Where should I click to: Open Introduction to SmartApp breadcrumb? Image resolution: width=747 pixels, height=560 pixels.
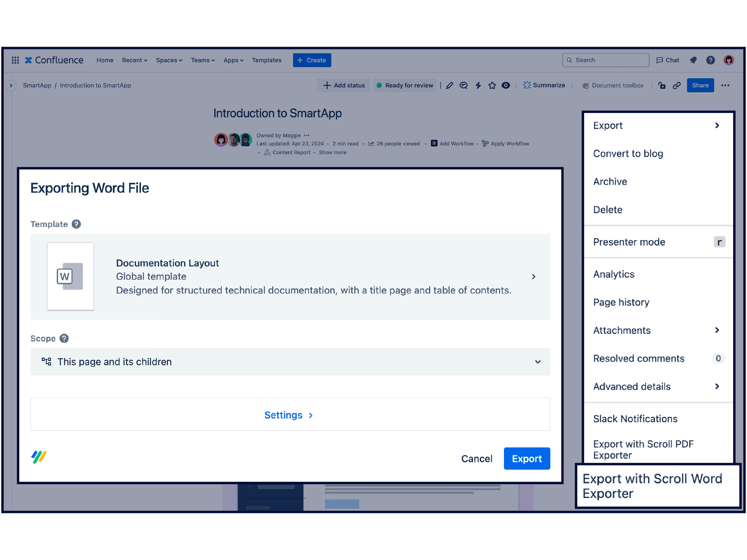95,86
